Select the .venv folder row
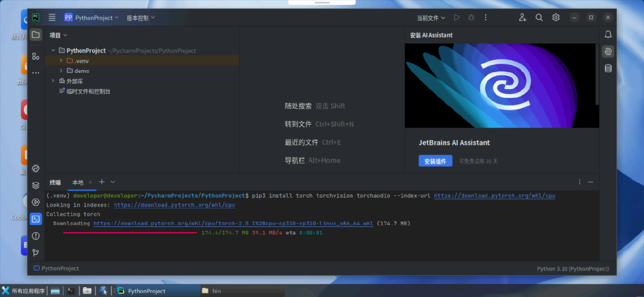Screen dimensions: 644x297 tap(142, 61)
